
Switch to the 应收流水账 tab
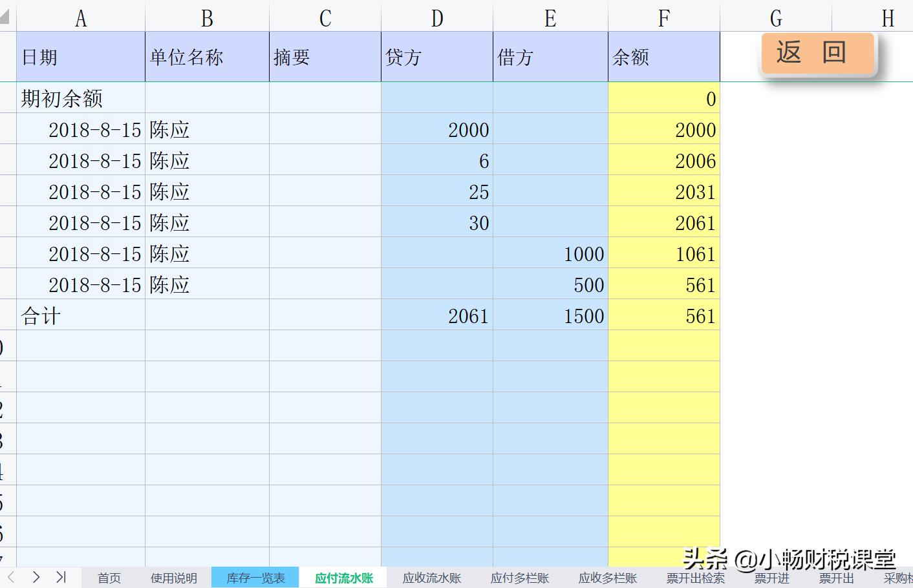[431, 578]
